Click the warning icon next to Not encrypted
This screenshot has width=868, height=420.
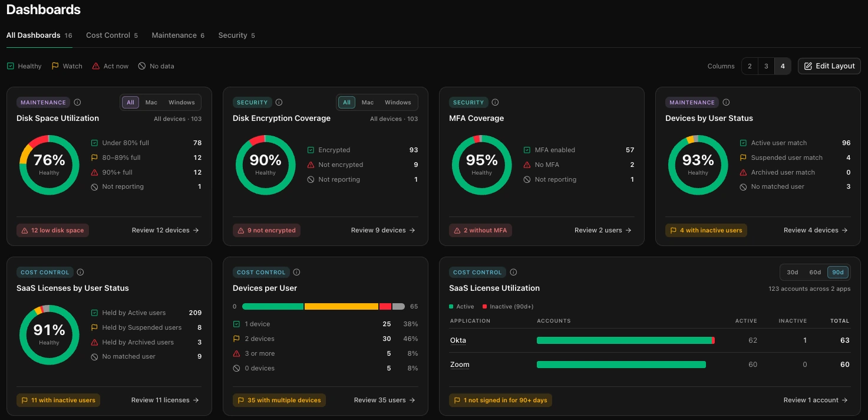click(x=311, y=165)
